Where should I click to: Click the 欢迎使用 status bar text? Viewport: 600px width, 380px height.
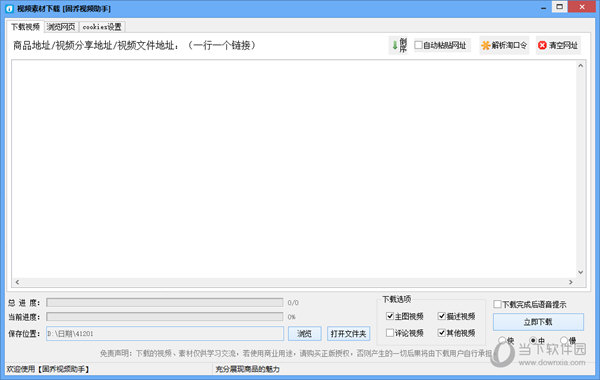pyautogui.click(x=48, y=369)
